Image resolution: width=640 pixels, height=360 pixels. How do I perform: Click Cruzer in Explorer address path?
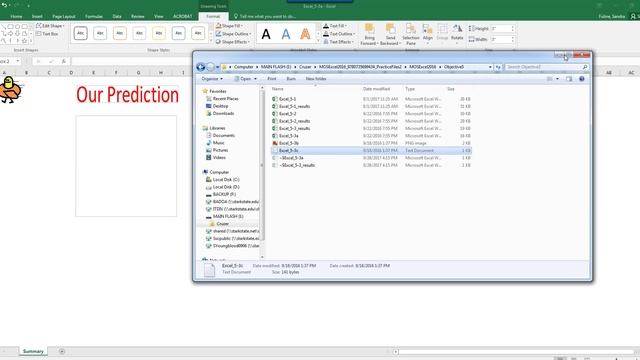tap(305, 67)
